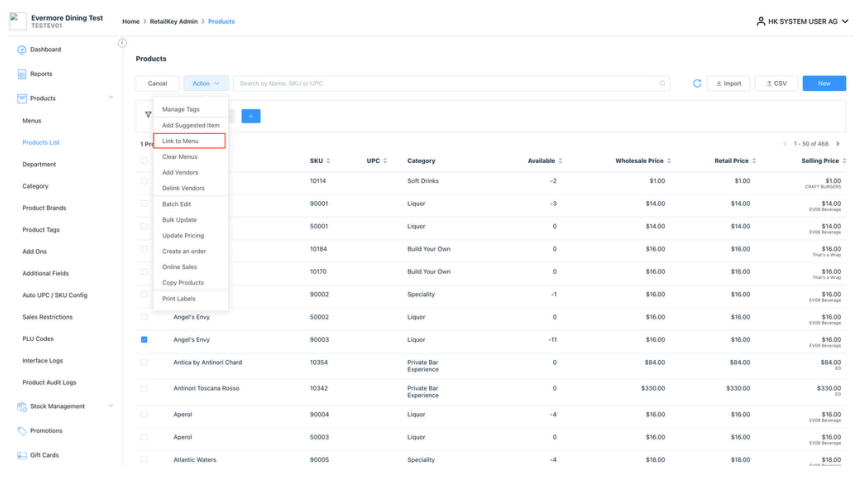Choose Print Labels in the Action menu

coord(179,299)
